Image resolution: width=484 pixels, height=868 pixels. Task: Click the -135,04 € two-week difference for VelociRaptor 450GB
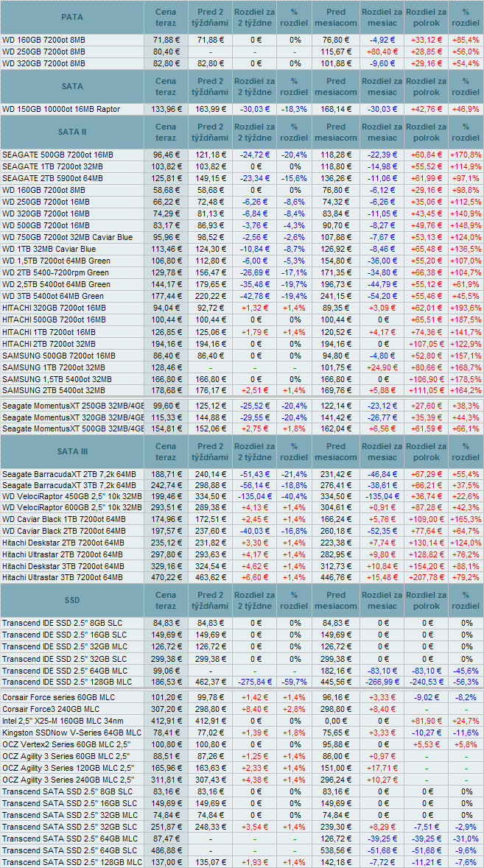[255, 497]
